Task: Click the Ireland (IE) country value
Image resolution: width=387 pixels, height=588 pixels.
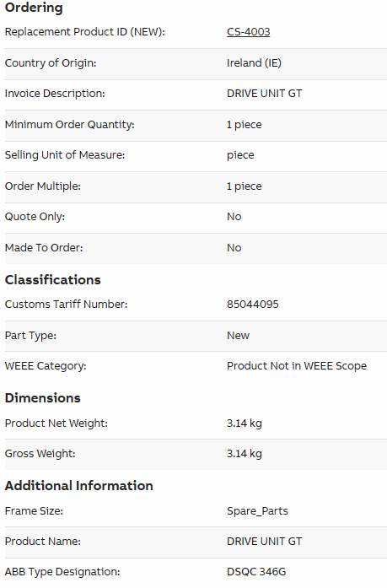Action: click(x=254, y=62)
